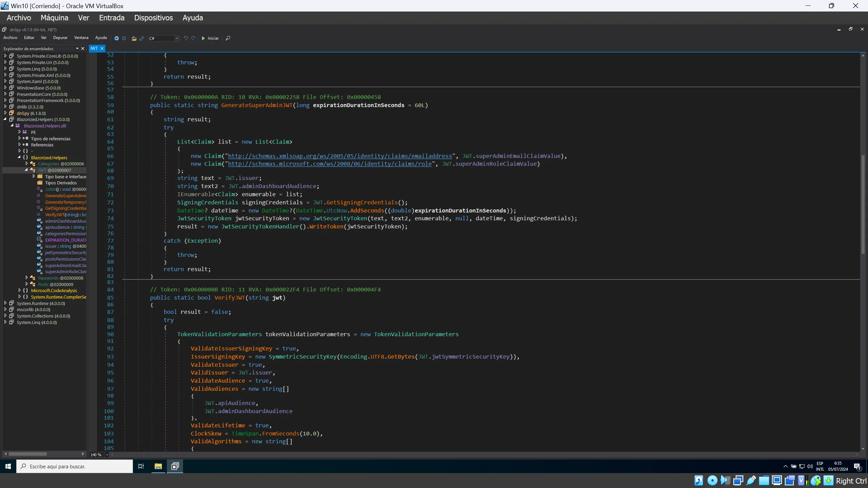Expand the System.Private.CoreLib assembly node
This screenshot has height=488, width=868.
tap(5, 56)
